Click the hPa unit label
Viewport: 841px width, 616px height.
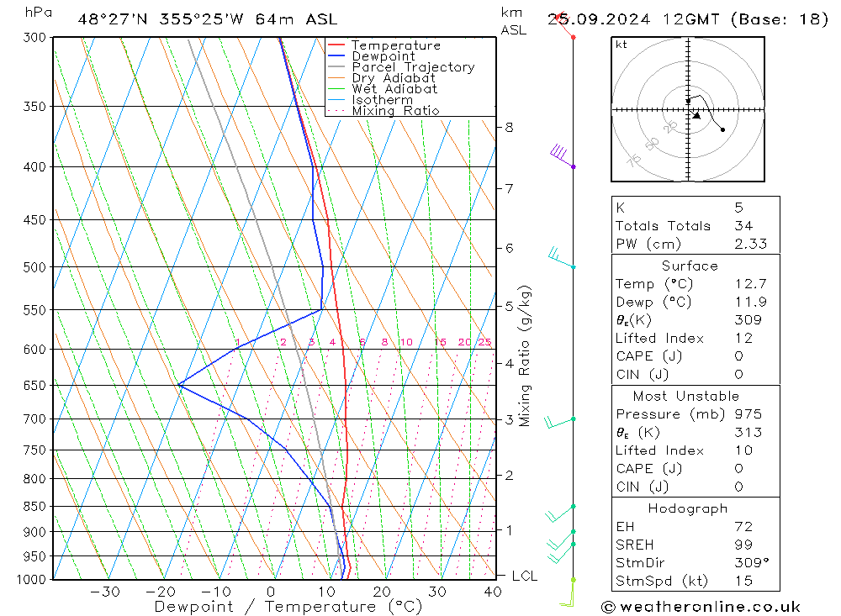click(38, 13)
